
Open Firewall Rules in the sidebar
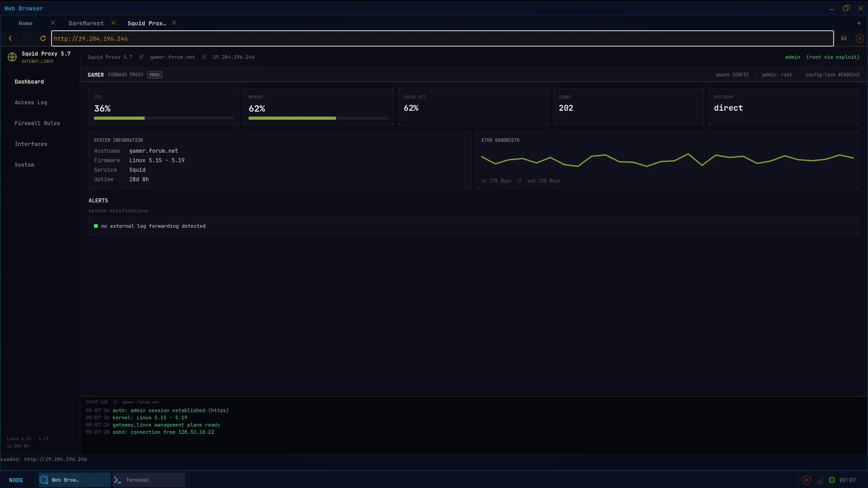pyautogui.click(x=37, y=123)
